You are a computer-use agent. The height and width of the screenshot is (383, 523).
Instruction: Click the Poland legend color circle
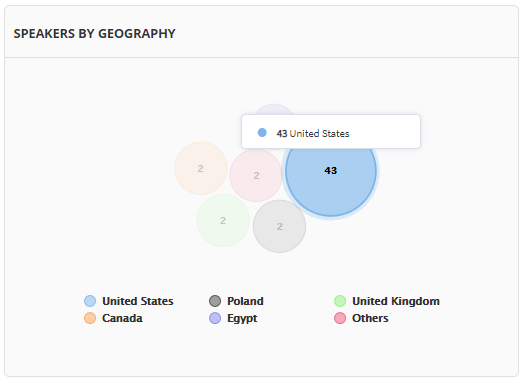pyautogui.click(x=215, y=301)
